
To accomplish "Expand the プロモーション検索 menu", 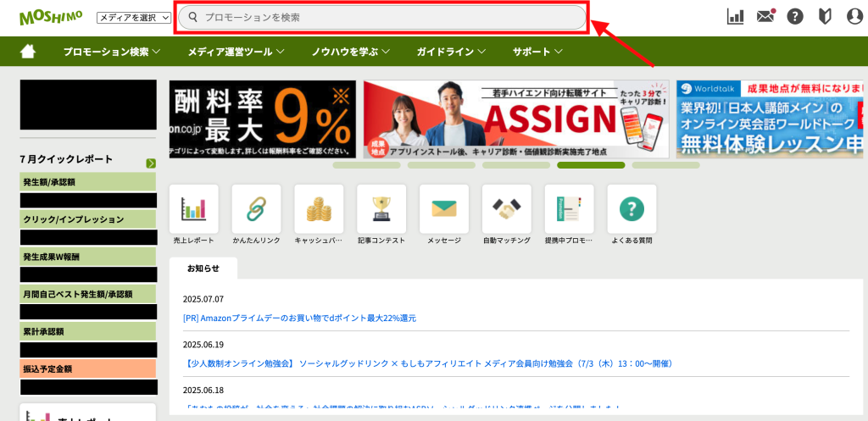I will (112, 52).
